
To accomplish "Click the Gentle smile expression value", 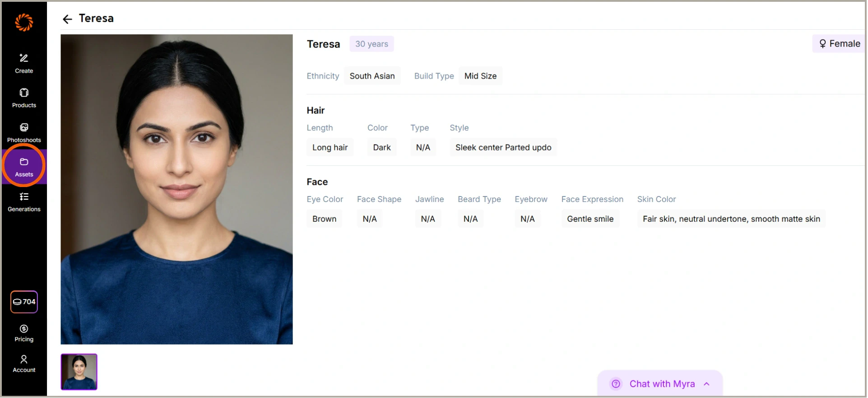I will pyautogui.click(x=590, y=219).
